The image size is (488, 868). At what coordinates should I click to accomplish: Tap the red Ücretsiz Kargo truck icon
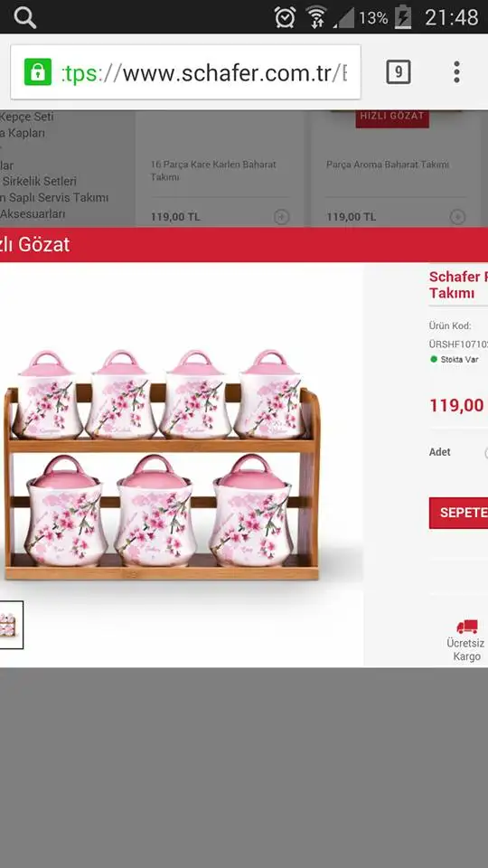coord(467,626)
